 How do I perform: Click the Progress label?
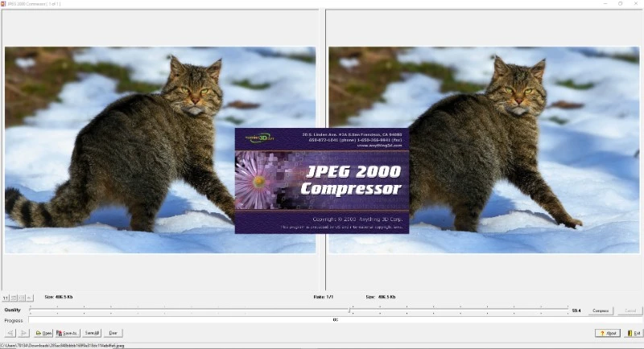click(14, 320)
